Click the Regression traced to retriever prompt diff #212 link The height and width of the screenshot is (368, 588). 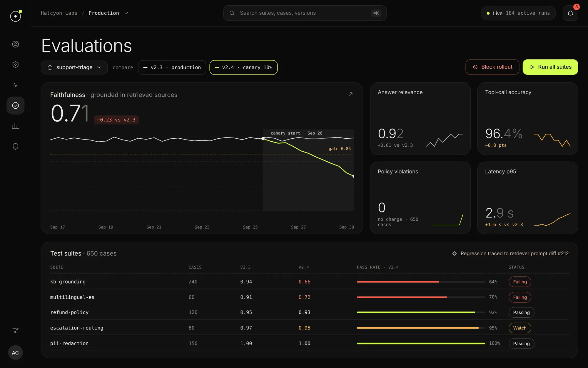[514, 253]
